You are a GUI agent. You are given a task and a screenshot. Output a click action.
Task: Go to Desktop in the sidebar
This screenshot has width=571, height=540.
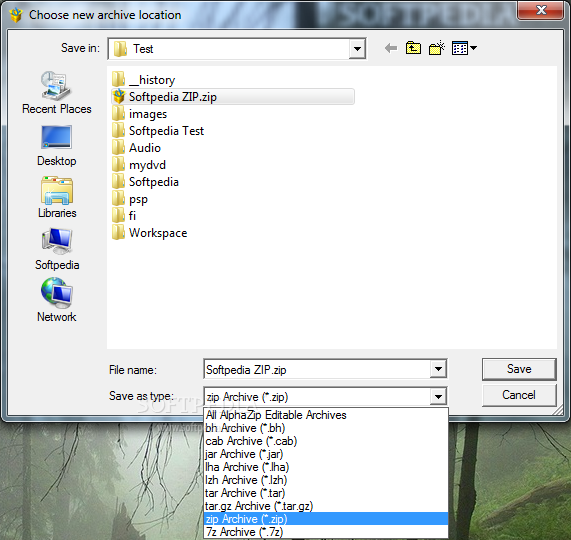click(56, 146)
